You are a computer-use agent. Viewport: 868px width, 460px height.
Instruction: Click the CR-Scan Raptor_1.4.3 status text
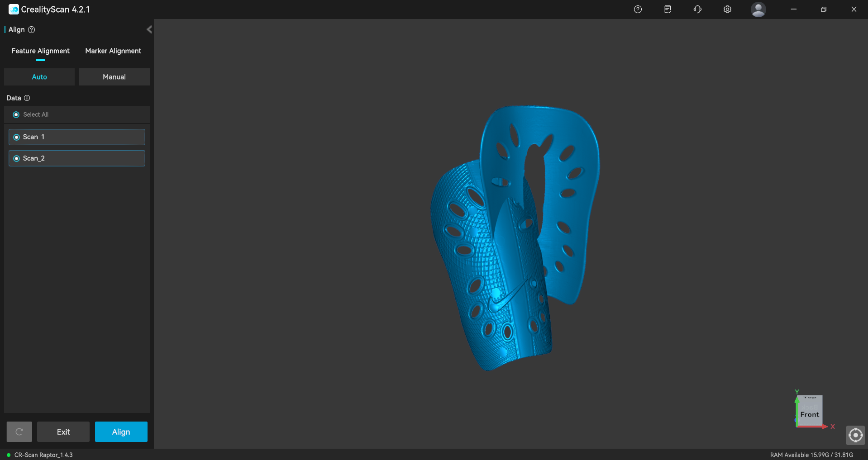[x=43, y=455]
